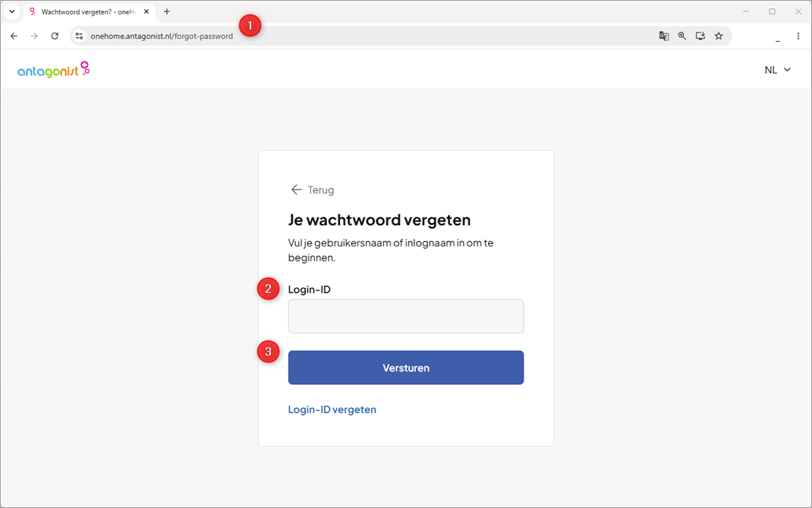Image resolution: width=812 pixels, height=508 pixels.
Task: Click the address bar URL
Action: [x=162, y=36]
